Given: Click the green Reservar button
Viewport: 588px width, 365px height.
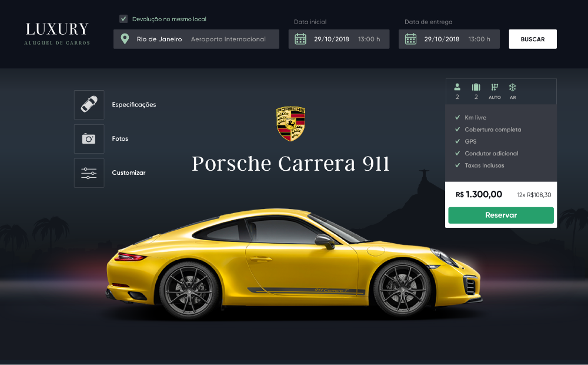Looking at the screenshot, I should pos(501,215).
